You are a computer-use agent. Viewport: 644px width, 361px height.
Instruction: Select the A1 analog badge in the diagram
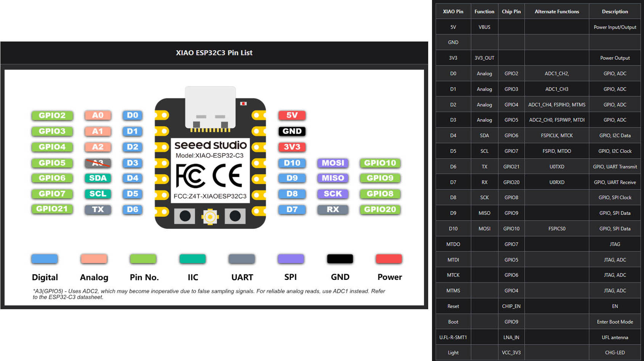[98, 131]
